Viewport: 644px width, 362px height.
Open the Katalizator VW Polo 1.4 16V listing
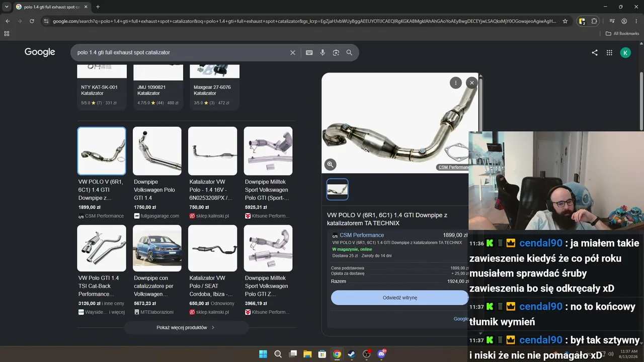[x=212, y=173]
